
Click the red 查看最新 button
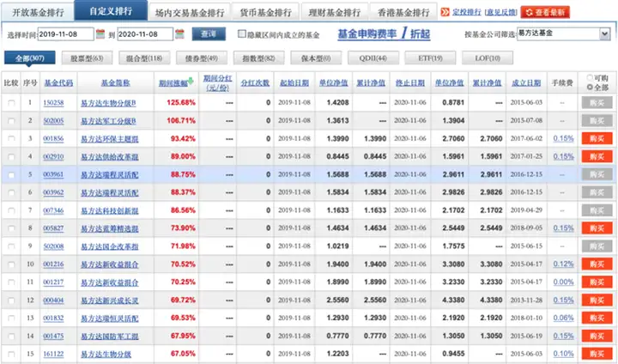pyautogui.click(x=545, y=12)
